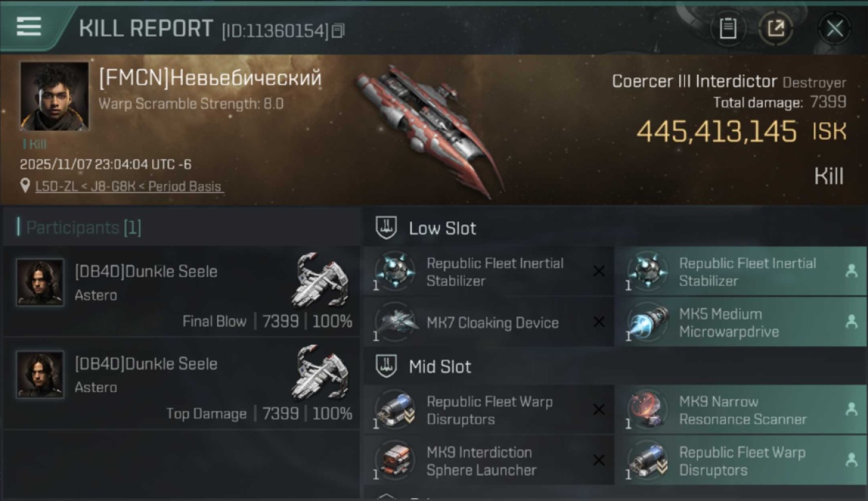Click the Low Slot section header
868x501 pixels.
(x=442, y=228)
